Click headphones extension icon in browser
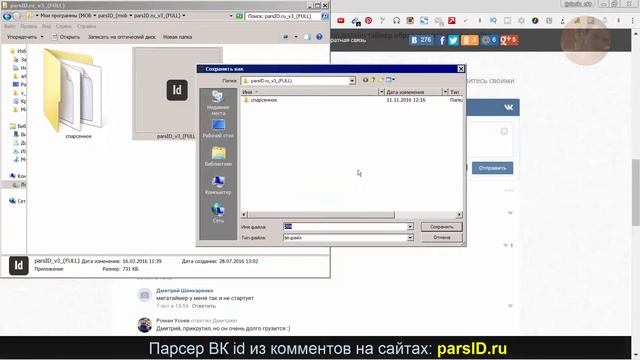Viewport: 640px width, 360px height. (x=396, y=20)
